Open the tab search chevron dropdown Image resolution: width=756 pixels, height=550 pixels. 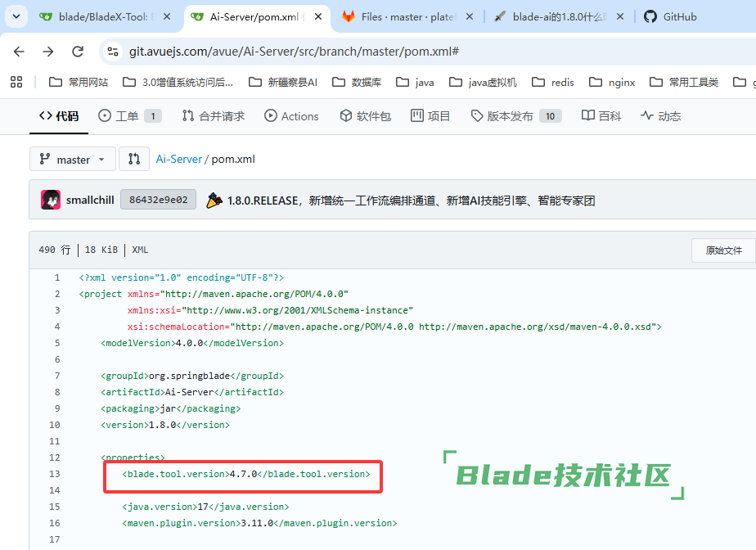click(16, 16)
